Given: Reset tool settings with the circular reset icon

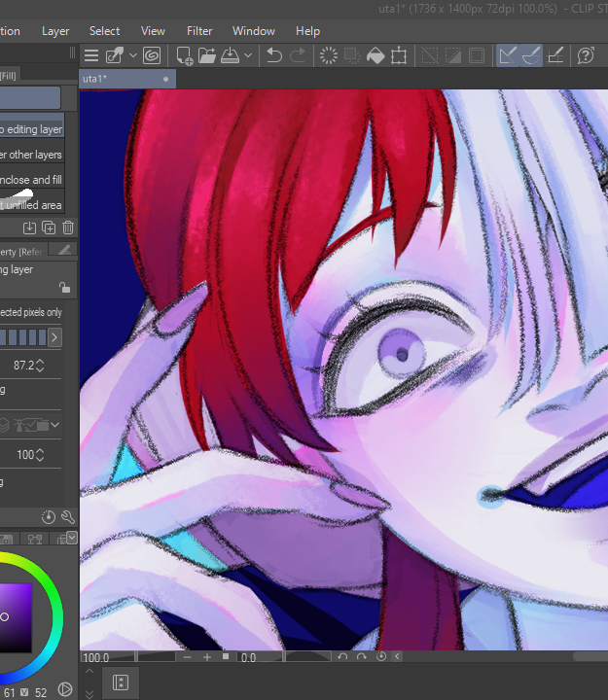Looking at the screenshot, I should point(49,517).
